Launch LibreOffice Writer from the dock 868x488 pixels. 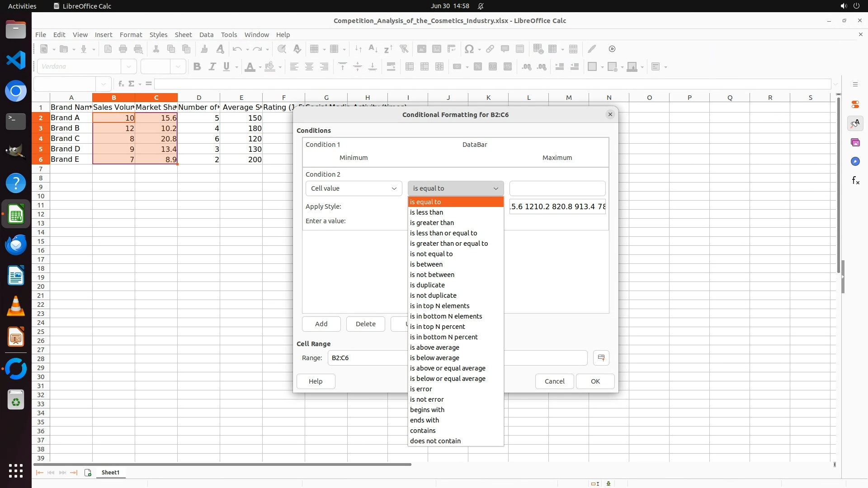click(x=16, y=276)
